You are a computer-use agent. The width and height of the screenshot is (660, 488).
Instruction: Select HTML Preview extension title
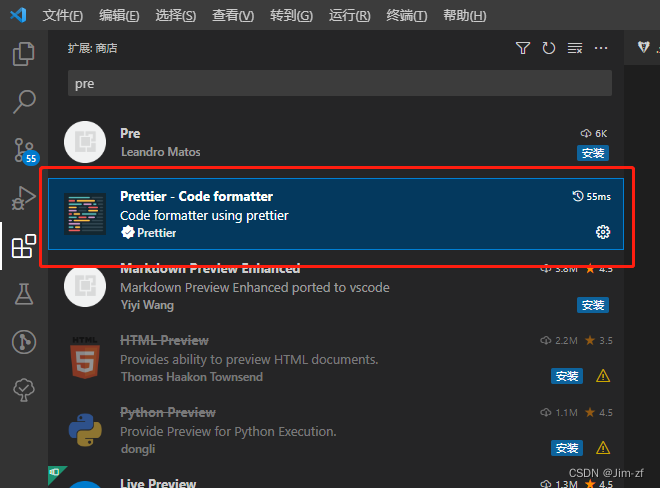164,340
